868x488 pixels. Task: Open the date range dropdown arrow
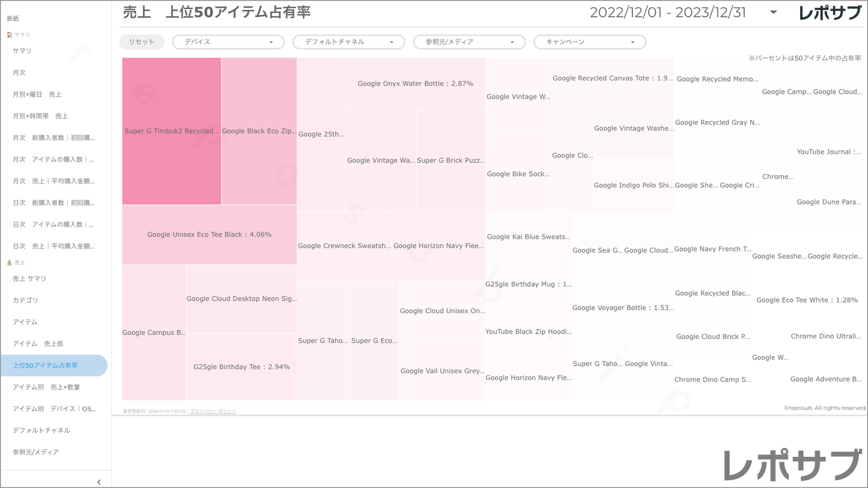773,13
